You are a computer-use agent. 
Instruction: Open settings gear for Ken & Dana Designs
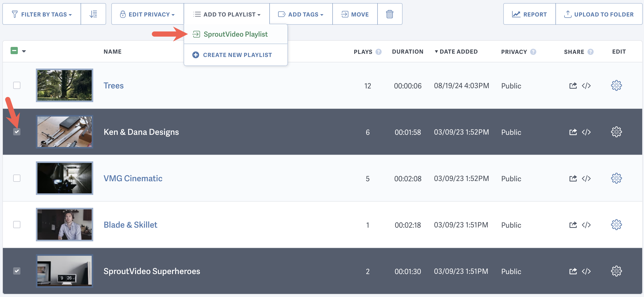click(617, 132)
